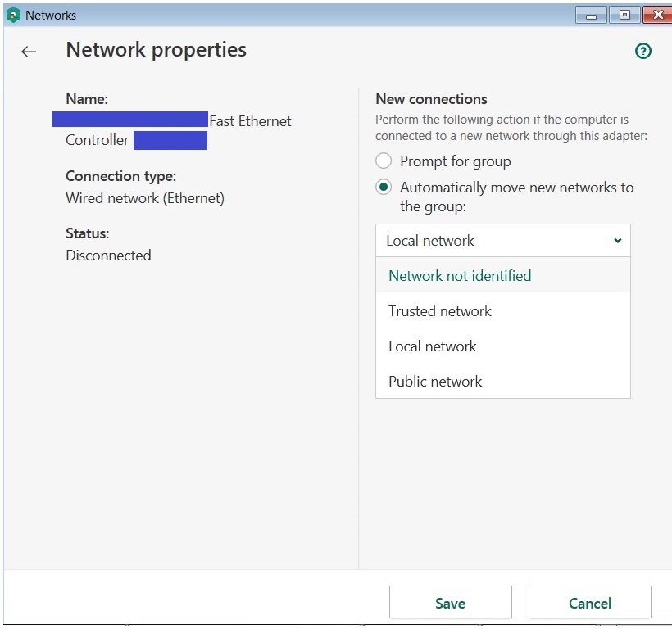Click the Kaspersky shield icon in title bar
The height and width of the screenshot is (629, 672).
[12, 15]
